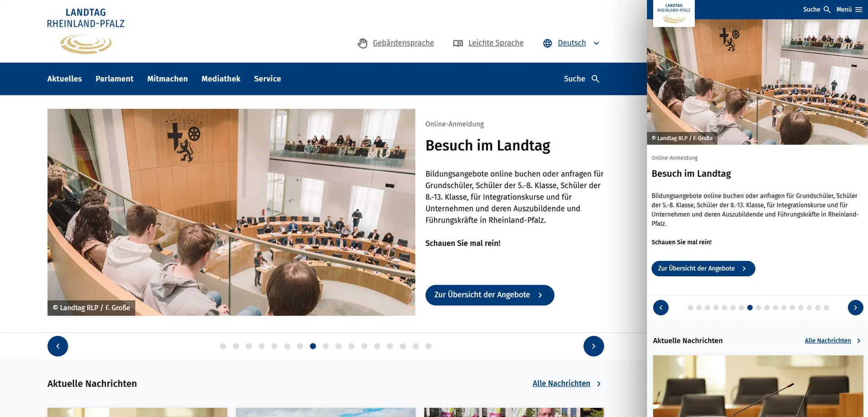Open 'Alle Nachrichten' link in desktop view

coord(561,384)
